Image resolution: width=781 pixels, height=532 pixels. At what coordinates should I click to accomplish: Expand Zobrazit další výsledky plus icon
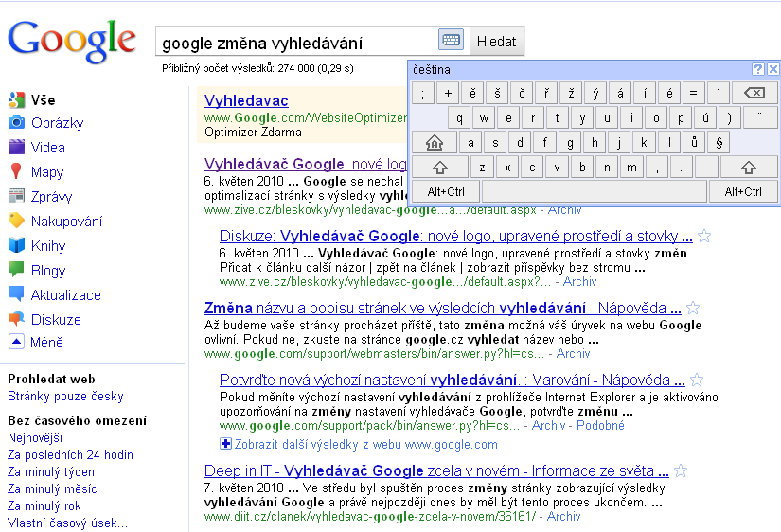[225, 444]
